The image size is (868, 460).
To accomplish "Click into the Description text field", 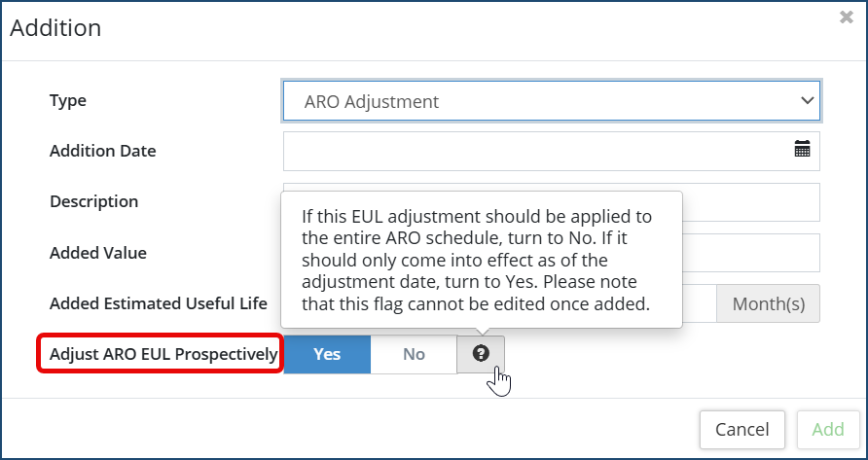I will 749,201.
